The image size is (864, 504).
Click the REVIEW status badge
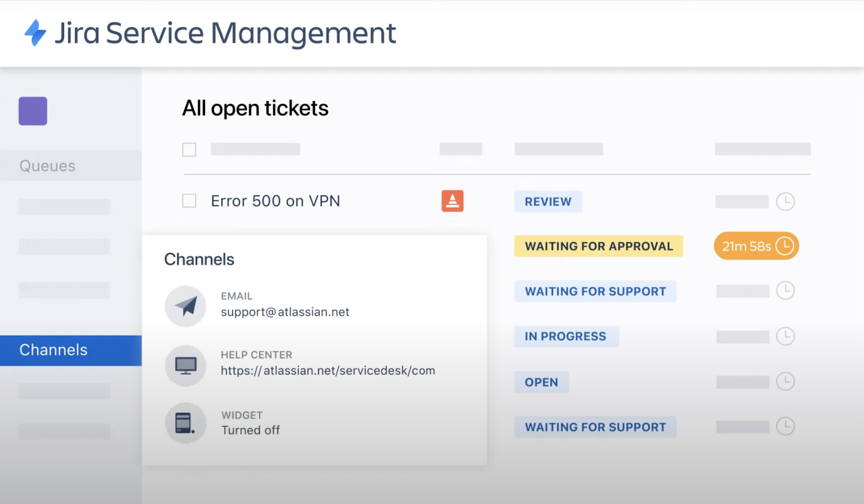pos(548,202)
